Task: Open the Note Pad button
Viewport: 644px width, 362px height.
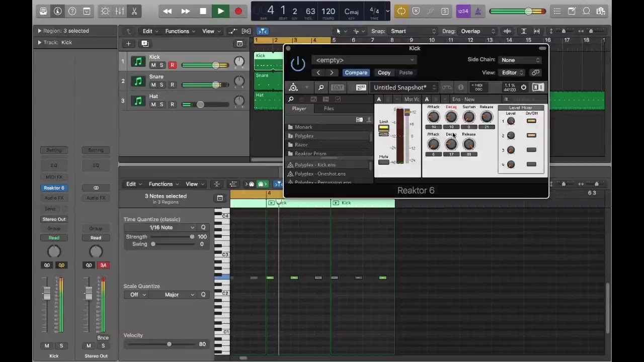Action: 572,11
